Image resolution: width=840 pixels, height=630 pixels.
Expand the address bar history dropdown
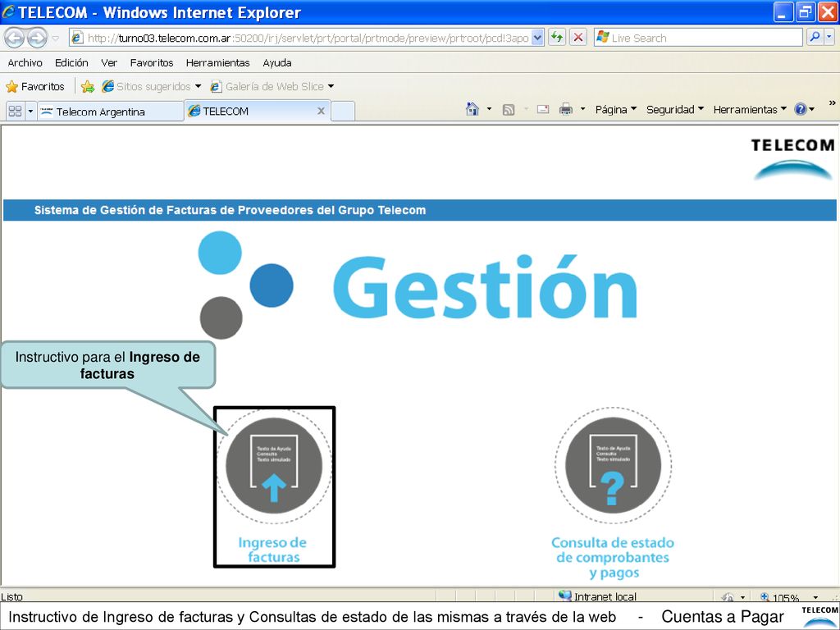click(x=538, y=38)
